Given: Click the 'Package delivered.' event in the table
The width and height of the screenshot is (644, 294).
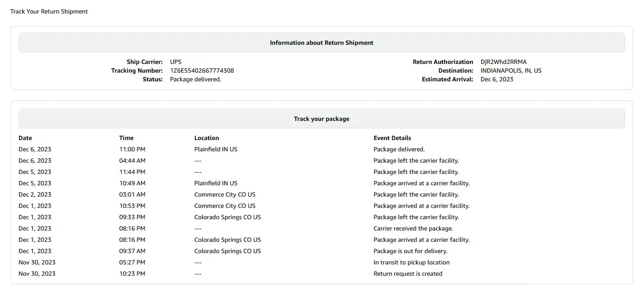Looking at the screenshot, I should 399,149.
